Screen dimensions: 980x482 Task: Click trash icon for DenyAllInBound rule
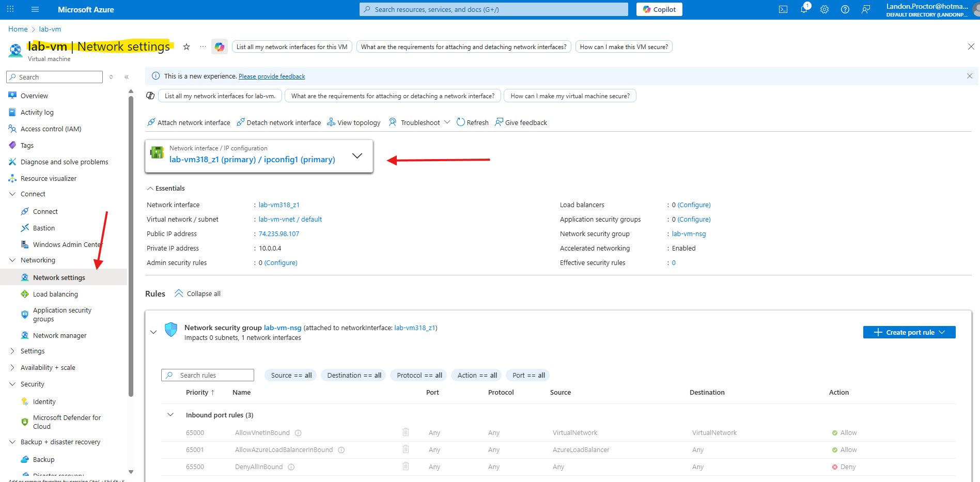click(406, 466)
